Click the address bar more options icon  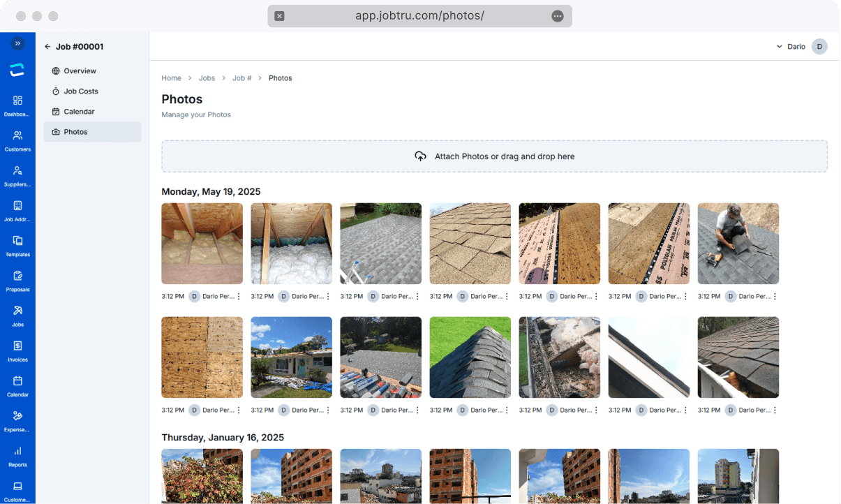coord(557,16)
